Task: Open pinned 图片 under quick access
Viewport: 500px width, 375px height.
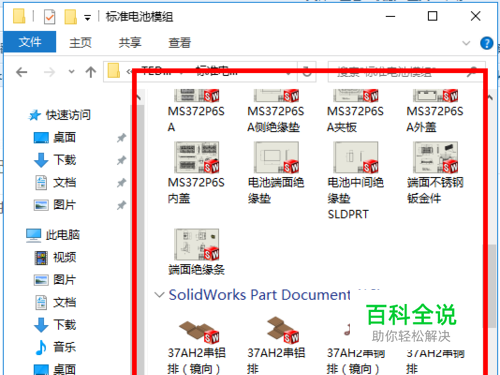Action: pyautogui.click(x=55, y=205)
